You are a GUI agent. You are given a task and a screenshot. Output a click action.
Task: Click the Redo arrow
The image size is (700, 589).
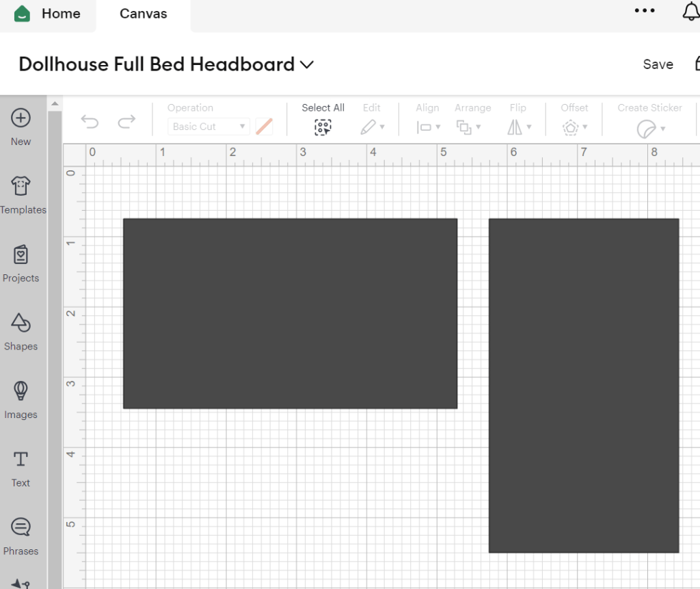(126, 122)
